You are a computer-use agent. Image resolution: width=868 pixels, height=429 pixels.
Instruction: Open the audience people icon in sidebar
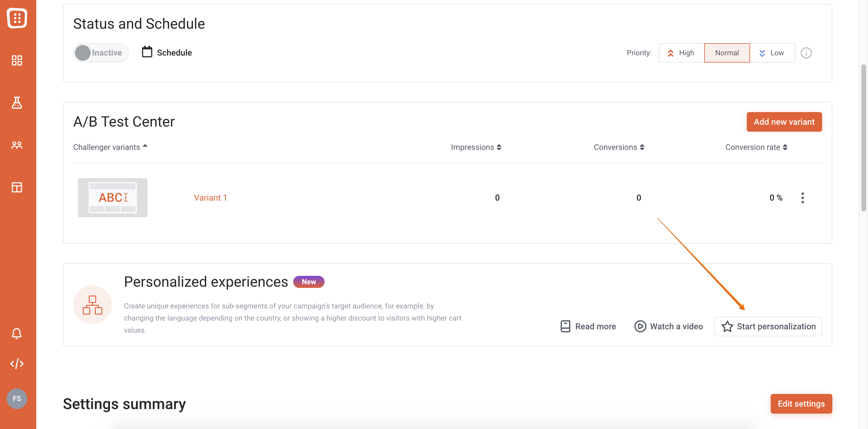(x=17, y=145)
